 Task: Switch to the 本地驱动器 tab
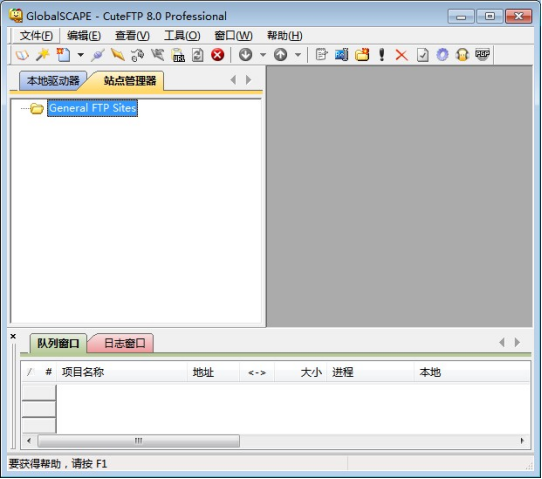[x=53, y=81]
